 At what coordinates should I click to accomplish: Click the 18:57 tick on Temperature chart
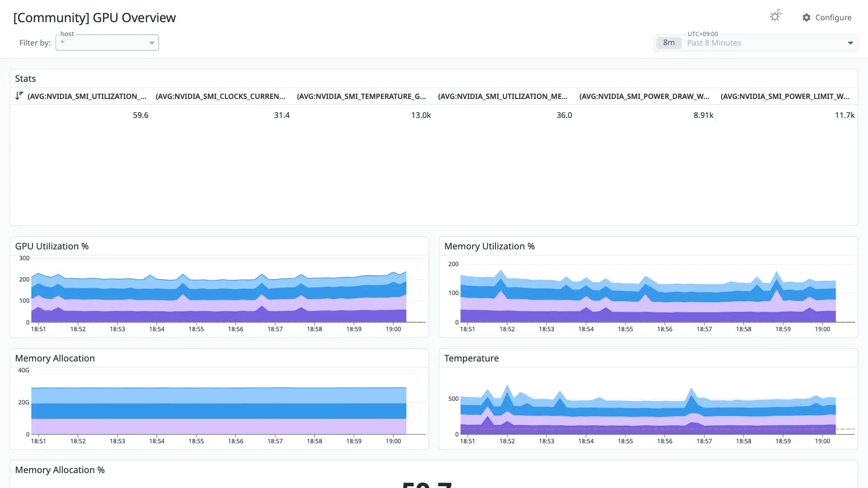[704, 441]
